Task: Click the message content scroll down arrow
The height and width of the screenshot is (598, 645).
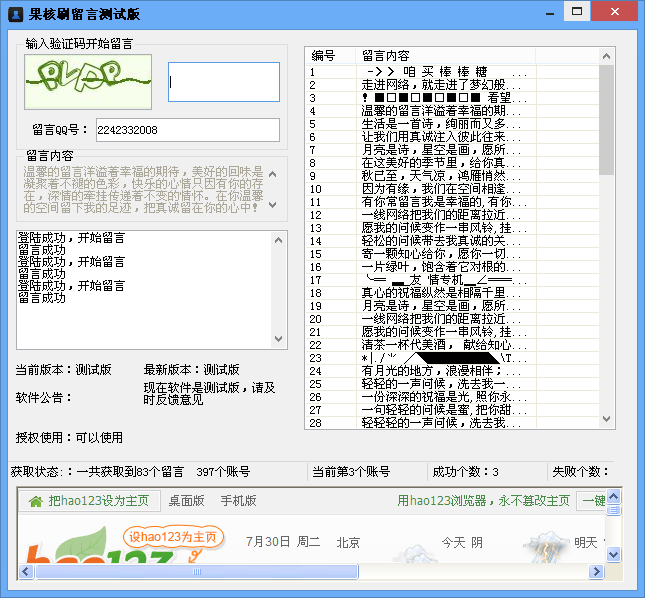Action: pos(272,204)
